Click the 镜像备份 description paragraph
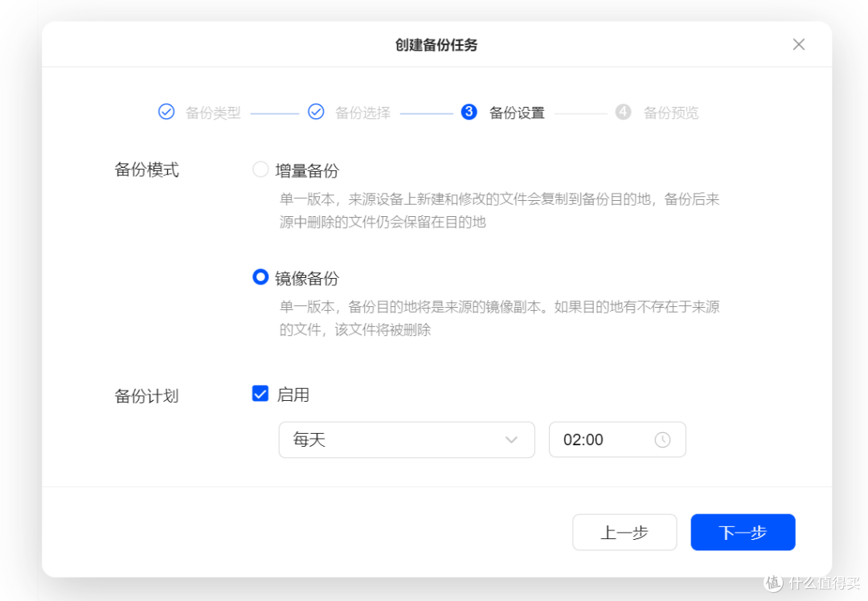The image size is (868, 601). click(x=499, y=318)
